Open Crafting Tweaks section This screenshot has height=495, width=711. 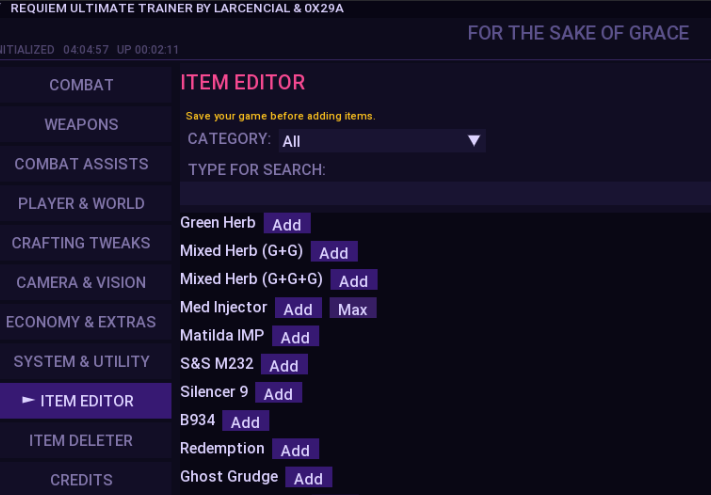click(x=81, y=243)
